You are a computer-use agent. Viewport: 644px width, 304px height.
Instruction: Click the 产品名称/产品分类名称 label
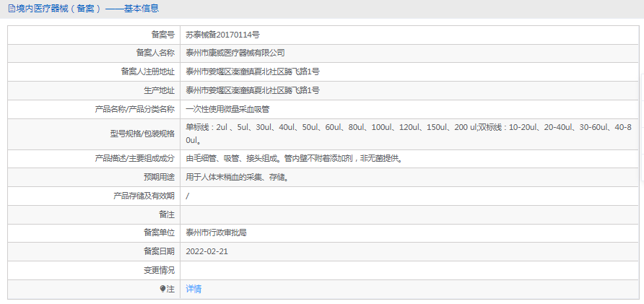pos(135,109)
